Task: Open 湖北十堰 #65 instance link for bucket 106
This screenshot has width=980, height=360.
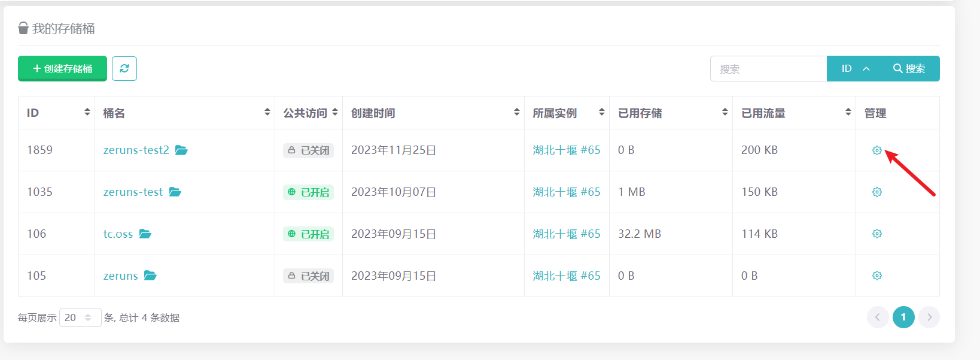Action: (x=567, y=234)
